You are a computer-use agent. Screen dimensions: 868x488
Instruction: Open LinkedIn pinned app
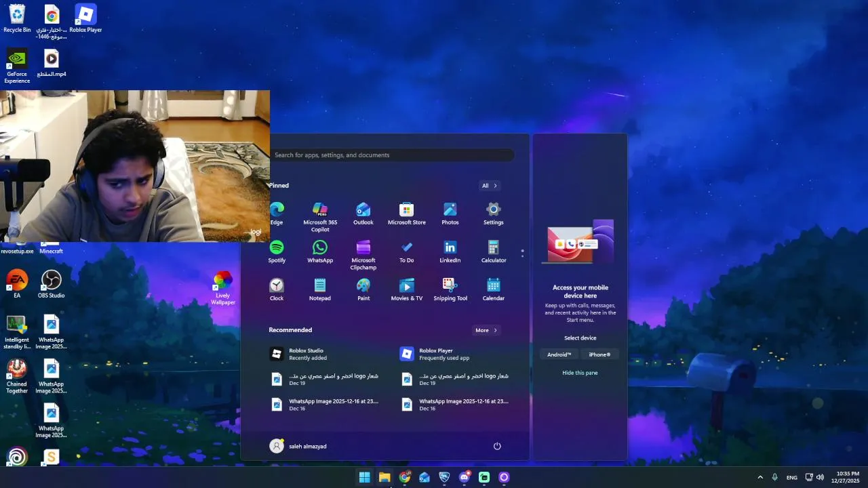point(450,251)
